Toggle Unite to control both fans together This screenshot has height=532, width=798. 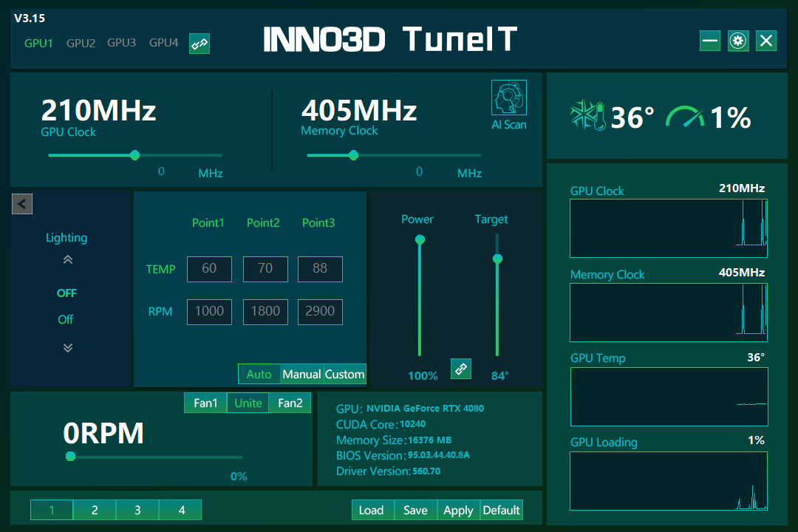[248, 403]
